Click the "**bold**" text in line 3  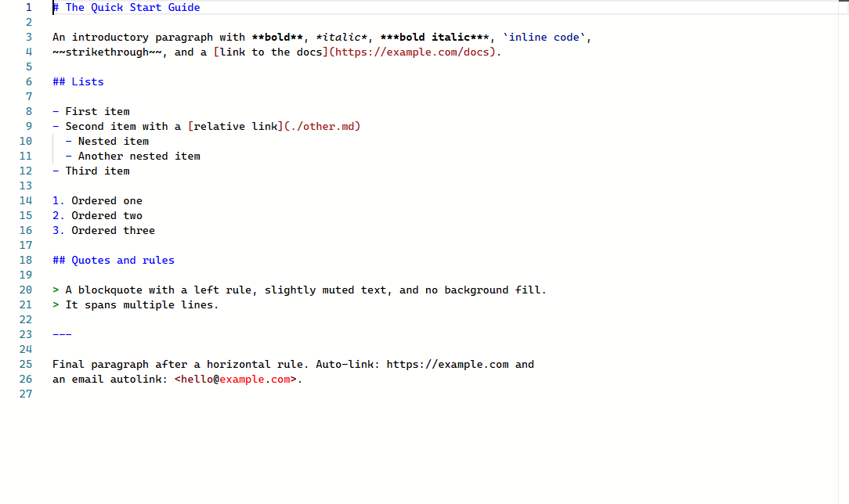tap(277, 38)
